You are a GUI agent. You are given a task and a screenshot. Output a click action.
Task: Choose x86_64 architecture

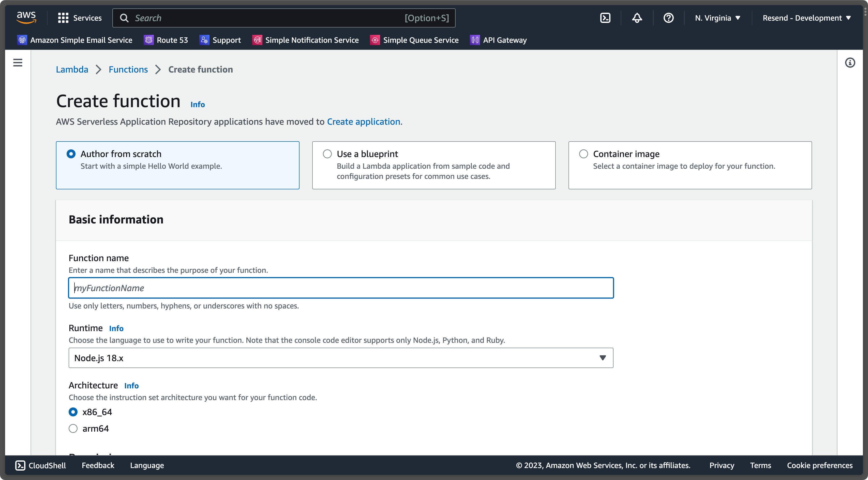tap(73, 412)
